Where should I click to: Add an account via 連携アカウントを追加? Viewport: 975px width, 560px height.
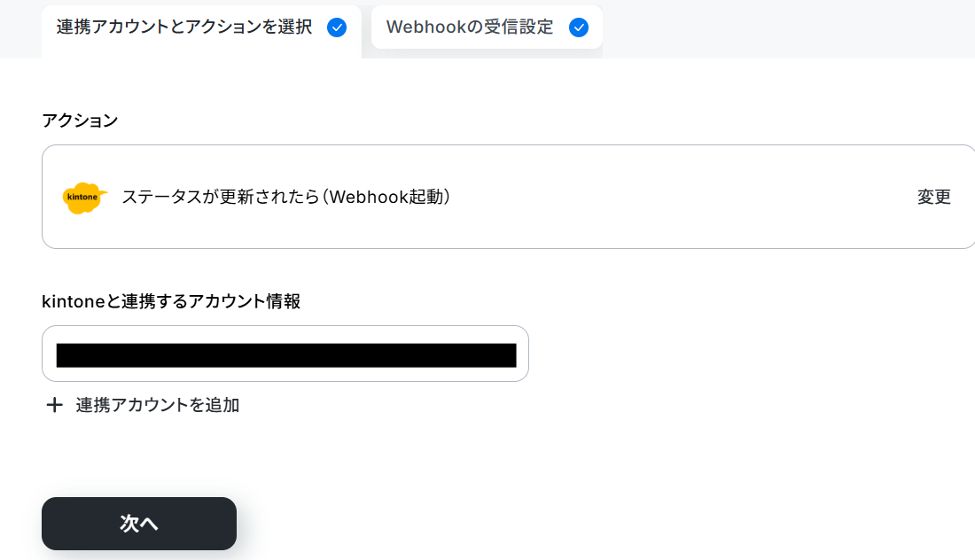(x=157, y=405)
